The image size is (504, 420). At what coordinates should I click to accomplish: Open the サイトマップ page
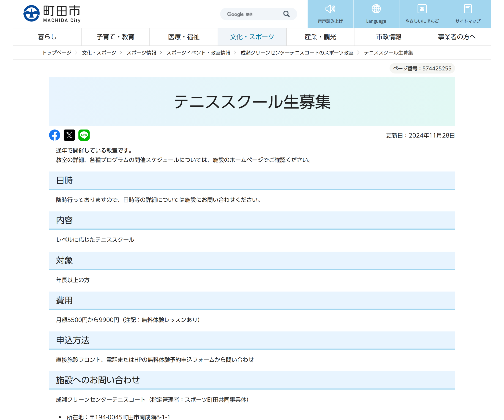468,14
